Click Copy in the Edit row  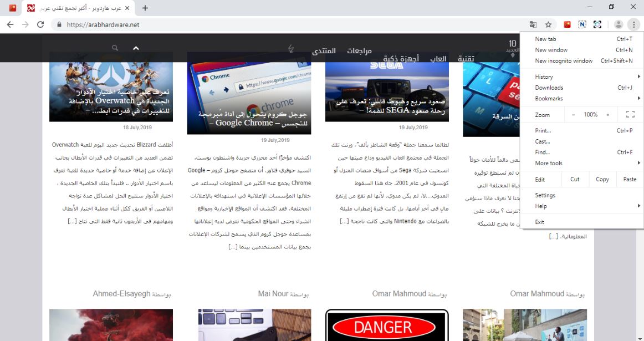pyautogui.click(x=602, y=179)
